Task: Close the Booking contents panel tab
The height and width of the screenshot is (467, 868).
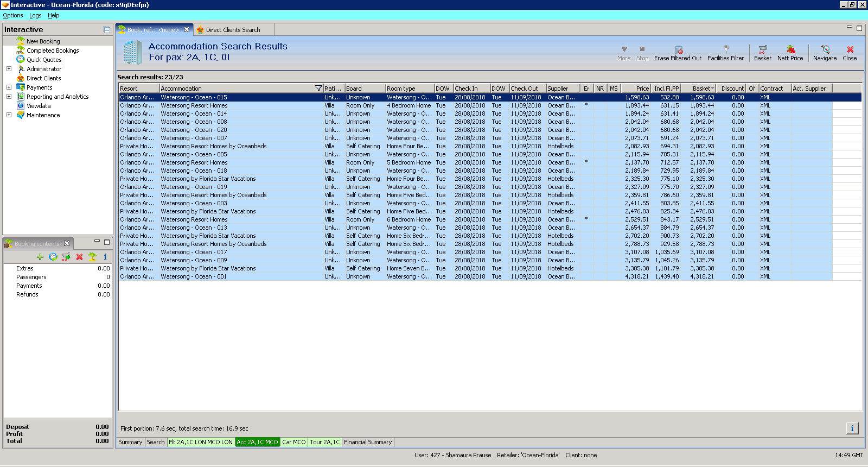Action: [67, 243]
